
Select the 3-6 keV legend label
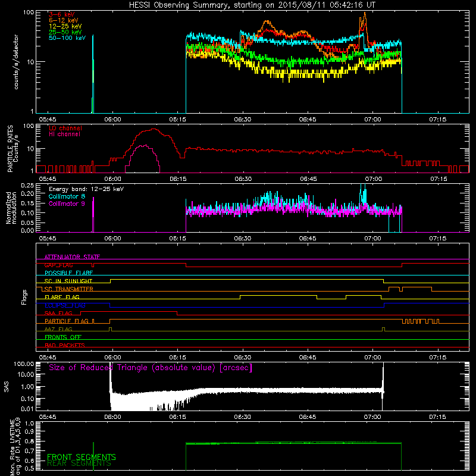click(62, 14)
